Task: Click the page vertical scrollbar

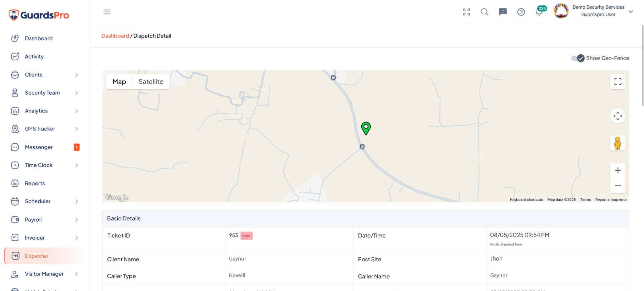Action: (642, 65)
